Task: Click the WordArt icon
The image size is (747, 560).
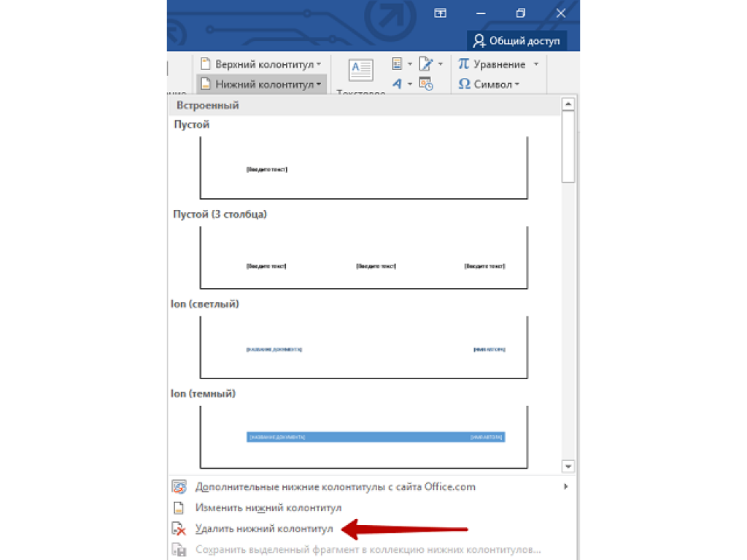Action: click(x=397, y=85)
